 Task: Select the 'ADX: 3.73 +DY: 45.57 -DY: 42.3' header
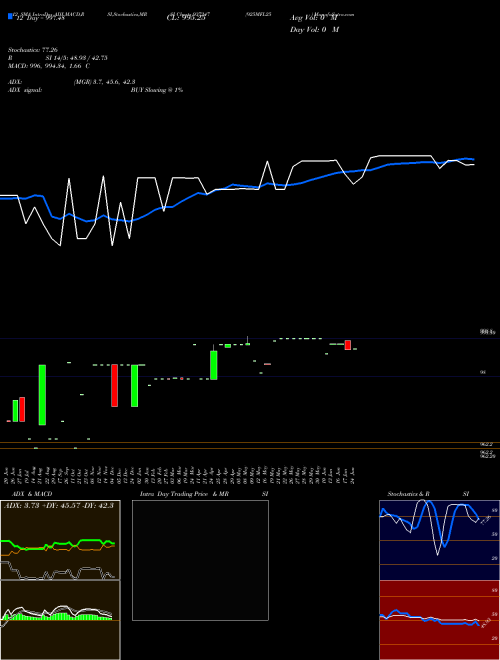[59, 506]
